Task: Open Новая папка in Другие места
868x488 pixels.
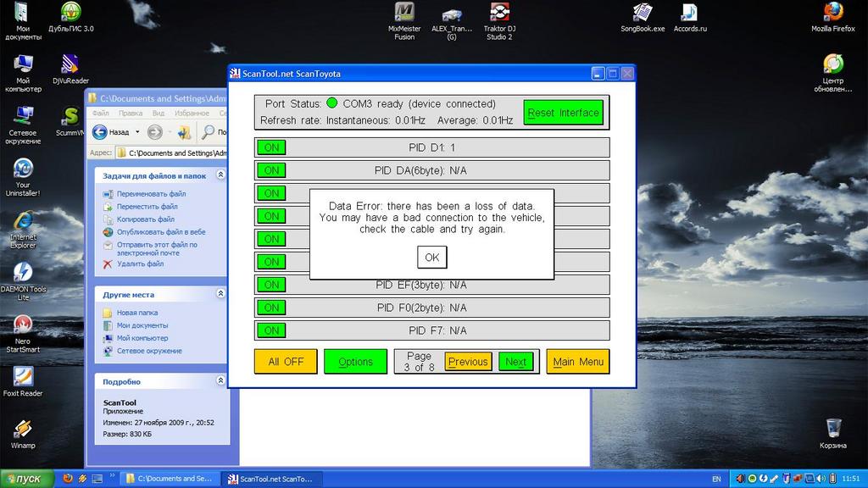Action: [x=137, y=313]
